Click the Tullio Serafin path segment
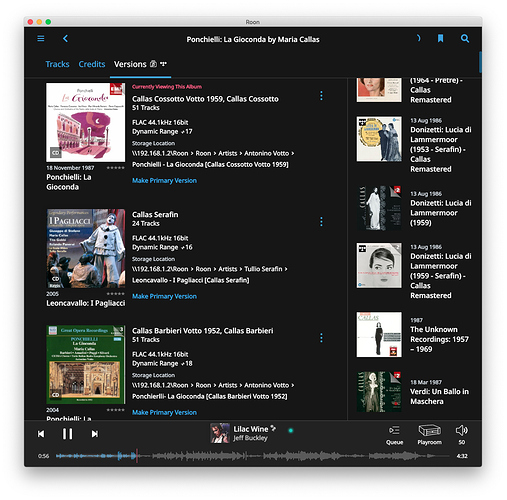The width and height of the screenshot is (507, 500). (263, 269)
